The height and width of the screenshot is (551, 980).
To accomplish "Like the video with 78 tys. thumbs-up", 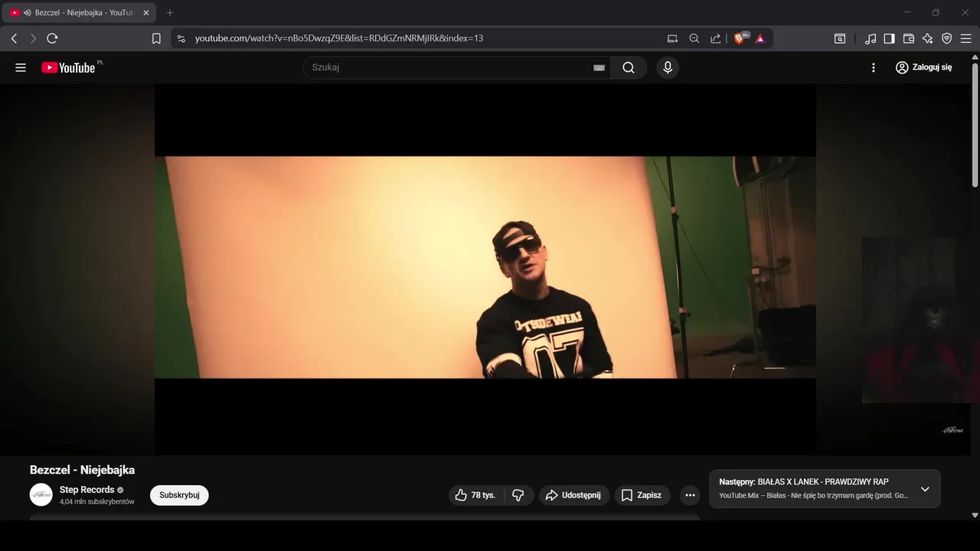I will click(476, 495).
